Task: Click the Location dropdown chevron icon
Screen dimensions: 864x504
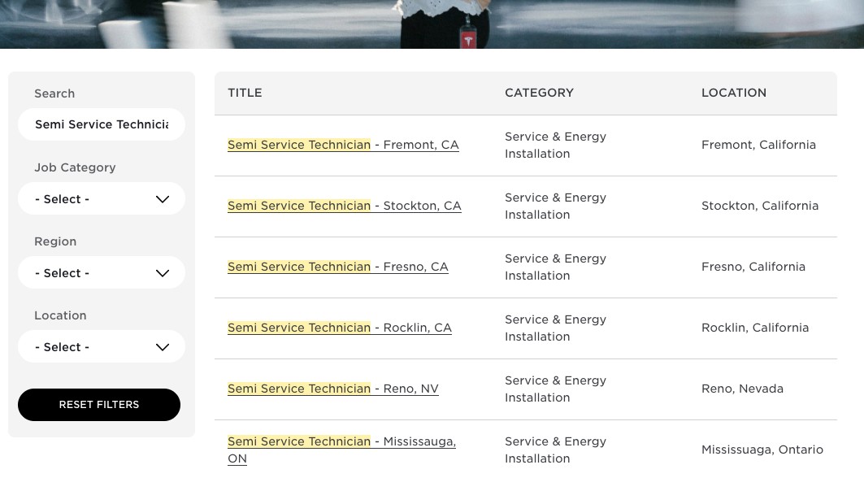Action: pos(162,347)
